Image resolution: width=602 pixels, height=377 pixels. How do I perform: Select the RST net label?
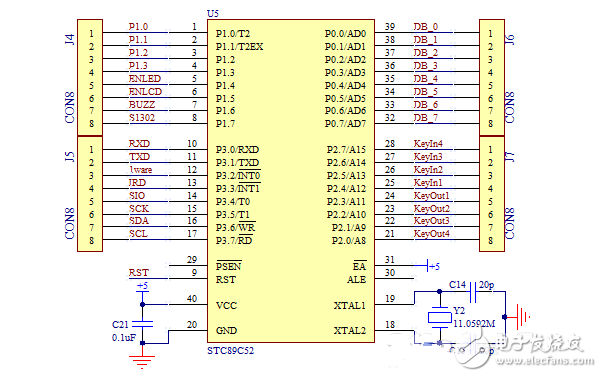pos(138,273)
